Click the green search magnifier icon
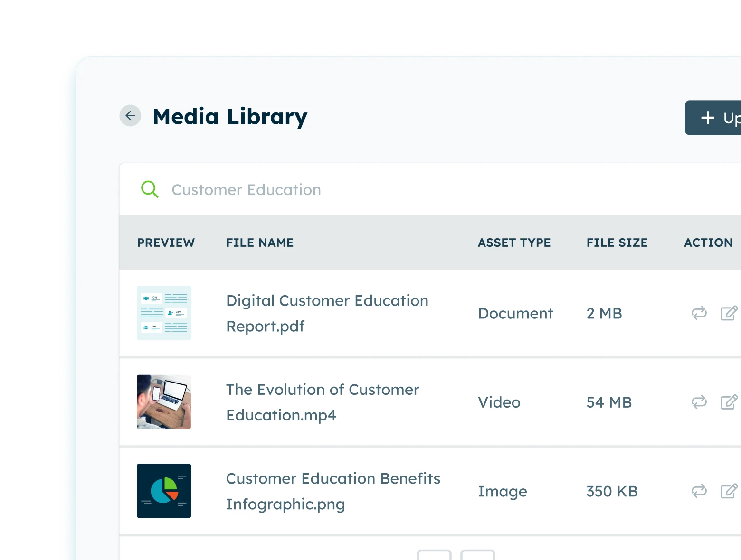This screenshot has width=741, height=560. click(x=150, y=189)
